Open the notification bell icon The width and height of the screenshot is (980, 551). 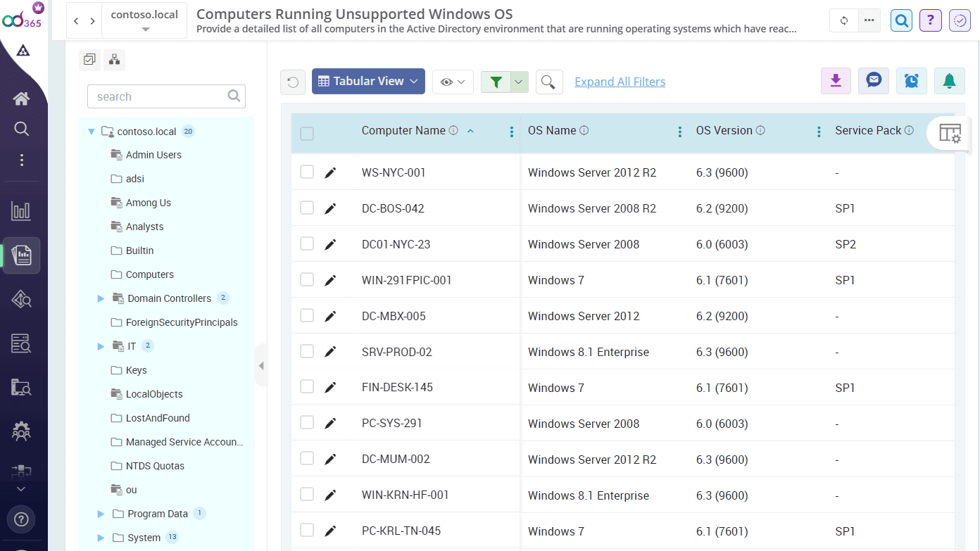coord(950,80)
